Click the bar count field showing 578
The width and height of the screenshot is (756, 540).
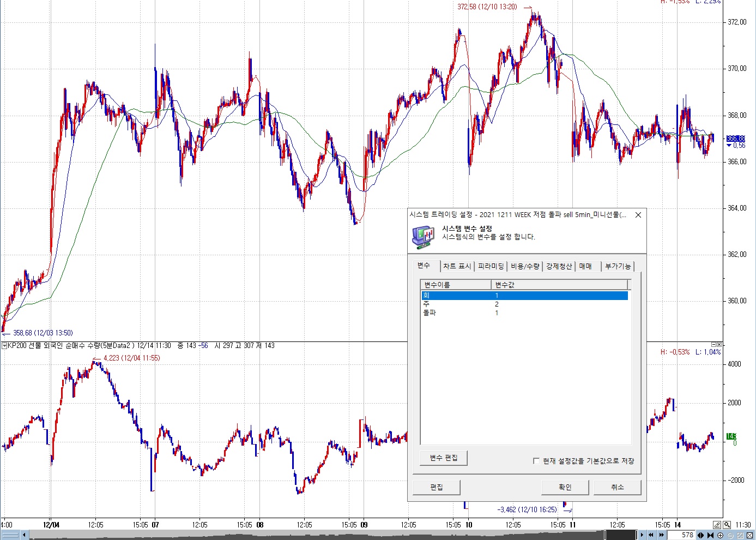(684, 535)
